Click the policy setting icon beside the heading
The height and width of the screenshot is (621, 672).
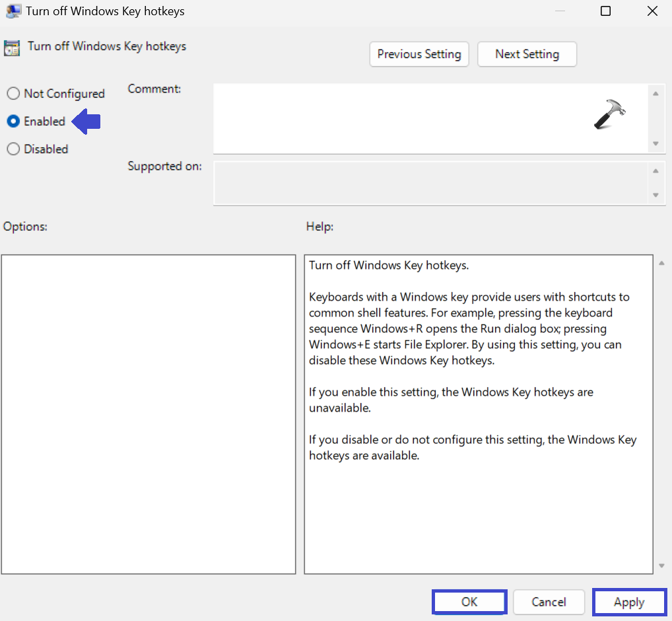12,48
